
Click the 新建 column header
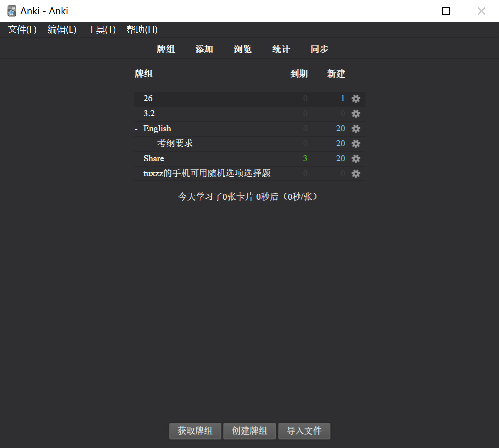pyautogui.click(x=336, y=74)
